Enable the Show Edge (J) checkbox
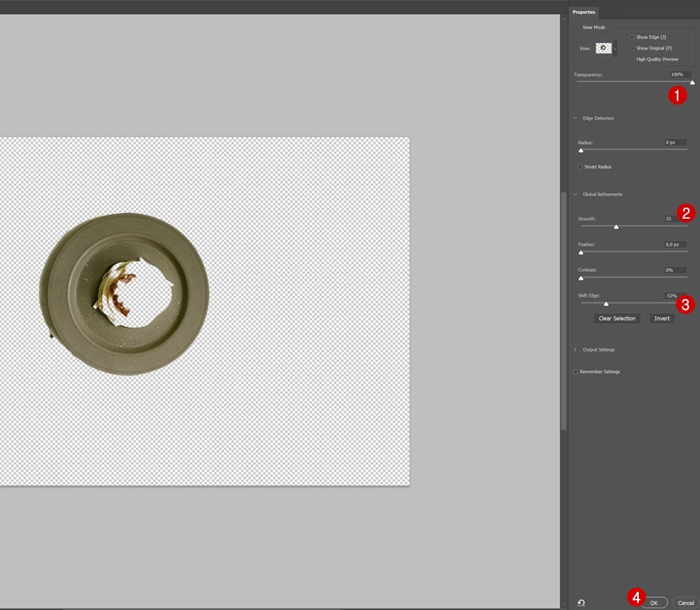The image size is (700, 610). 632,37
